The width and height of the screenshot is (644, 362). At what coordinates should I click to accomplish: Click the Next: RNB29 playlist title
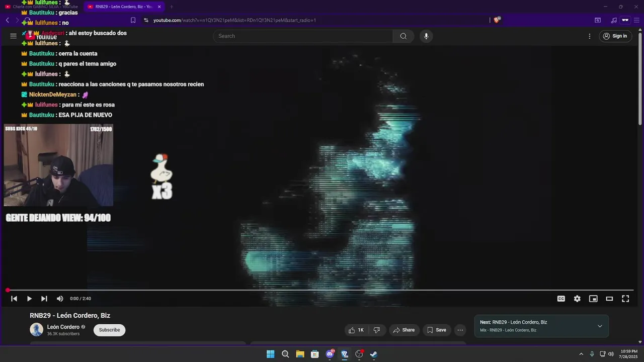pyautogui.click(x=513, y=322)
